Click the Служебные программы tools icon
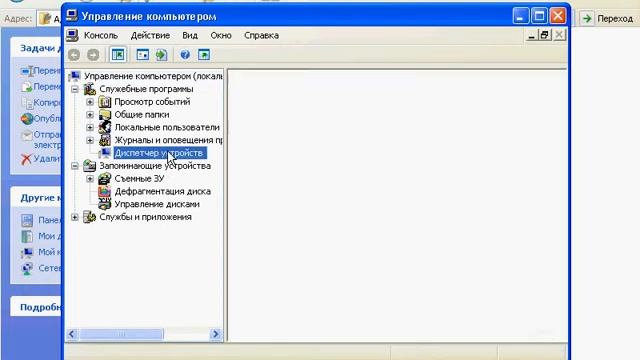The height and width of the screenshot is (360, 640). click(89, 89)
